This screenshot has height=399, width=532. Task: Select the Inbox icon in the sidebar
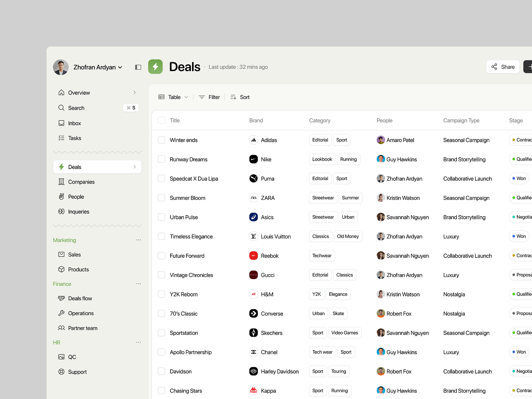pyautogui.click(x=62, y=123)
